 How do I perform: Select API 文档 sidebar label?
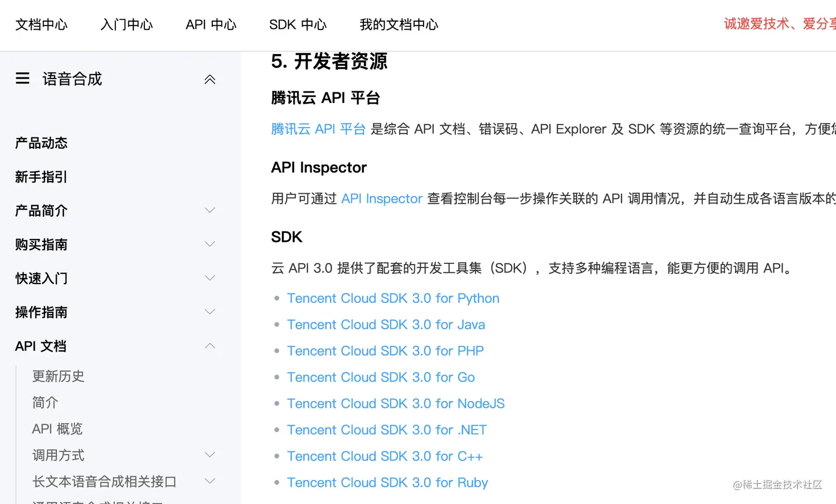41,346
